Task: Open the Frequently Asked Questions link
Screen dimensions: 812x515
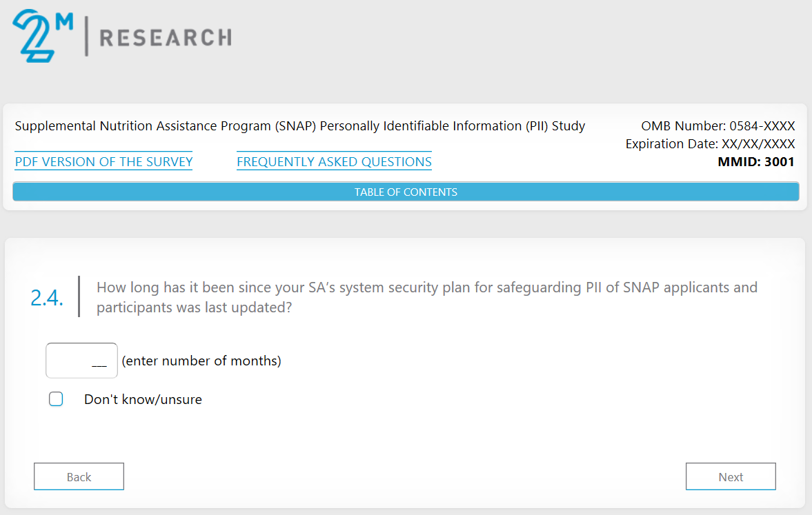Action: (x=334, y=162)
